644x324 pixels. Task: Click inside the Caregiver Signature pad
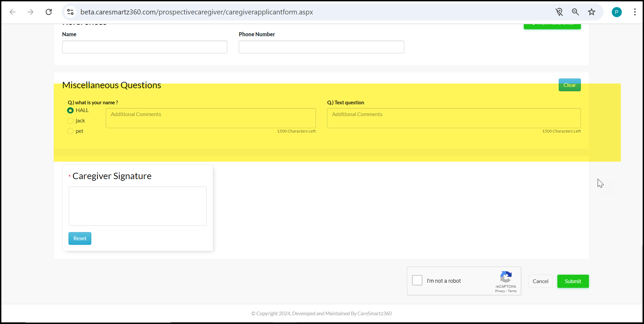pos(138,206)
